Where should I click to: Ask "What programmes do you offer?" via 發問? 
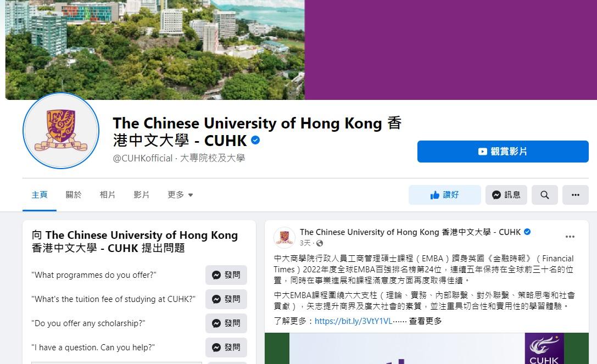226,275
